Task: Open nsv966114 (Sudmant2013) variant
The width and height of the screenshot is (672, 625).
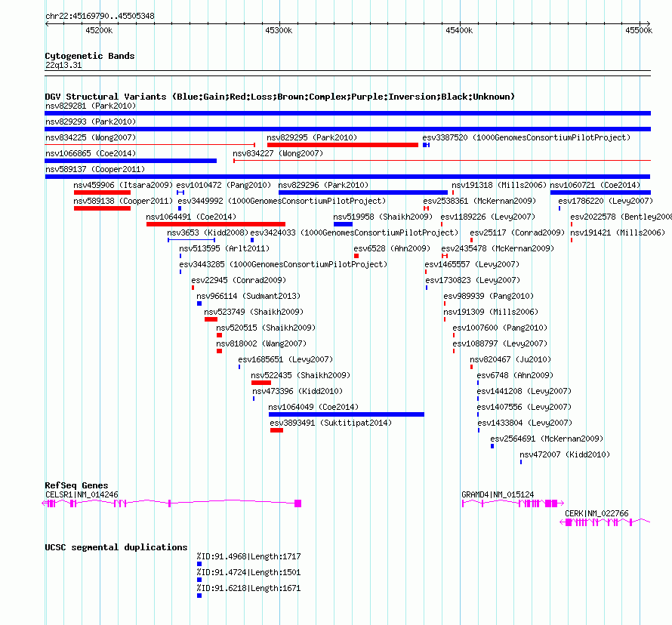Action: pos(248,296)
